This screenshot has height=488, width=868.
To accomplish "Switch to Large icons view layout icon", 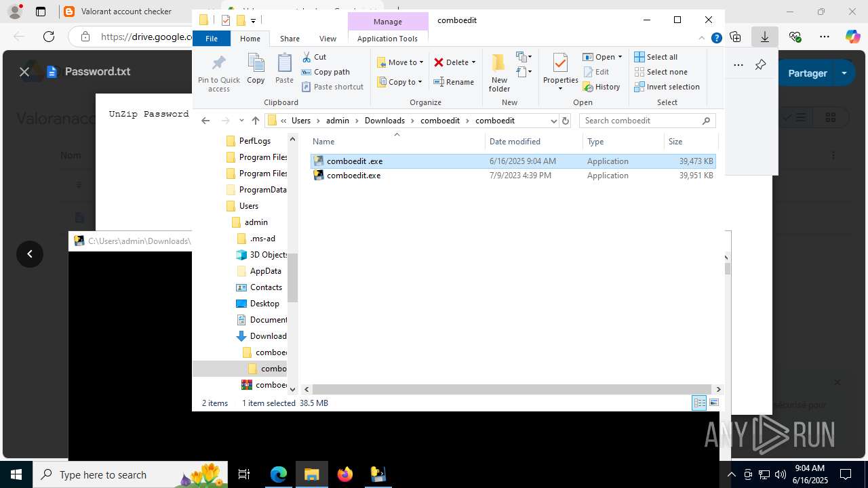I will (x=713, y=403).
